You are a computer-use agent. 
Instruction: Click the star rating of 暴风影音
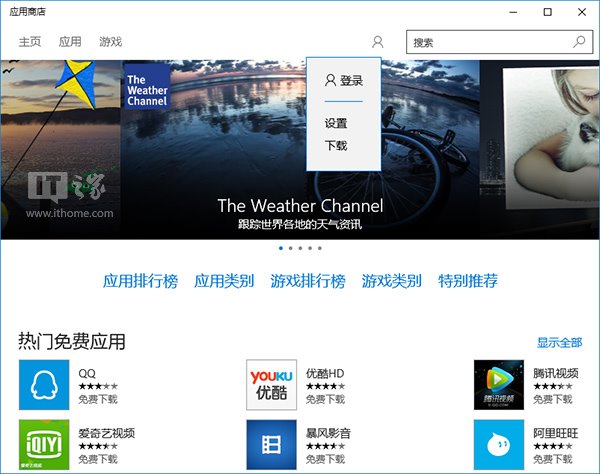click(x=325, y=446)
